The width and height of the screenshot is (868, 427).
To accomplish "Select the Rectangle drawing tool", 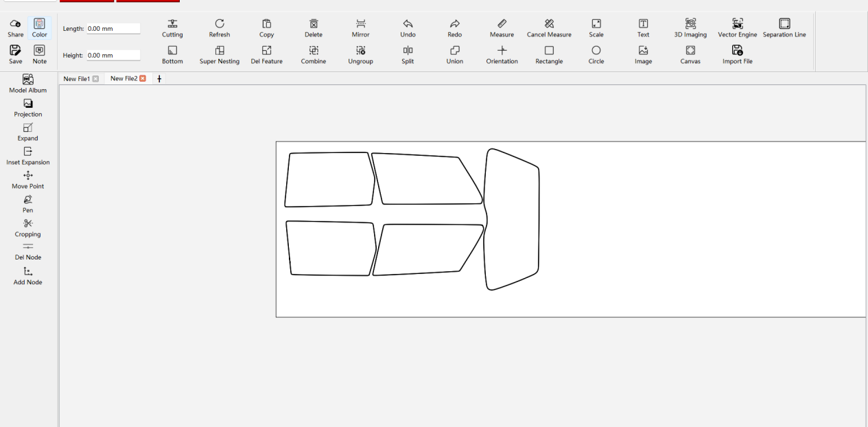I will click(549, 56).
